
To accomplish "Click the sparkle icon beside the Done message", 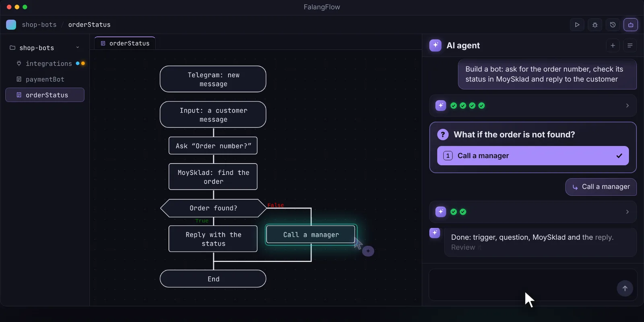I will click(435, 233).
